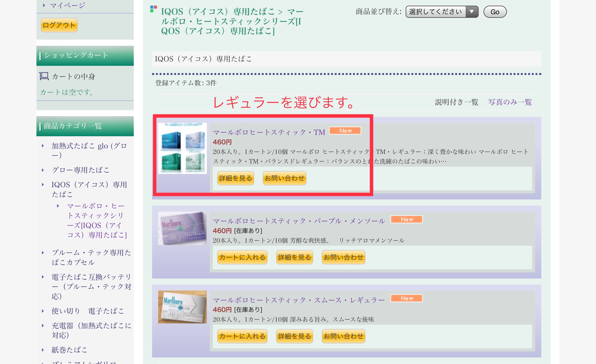Click the New badge on スムース・レギュラー
596x364 pixels.
click(407, 298)
